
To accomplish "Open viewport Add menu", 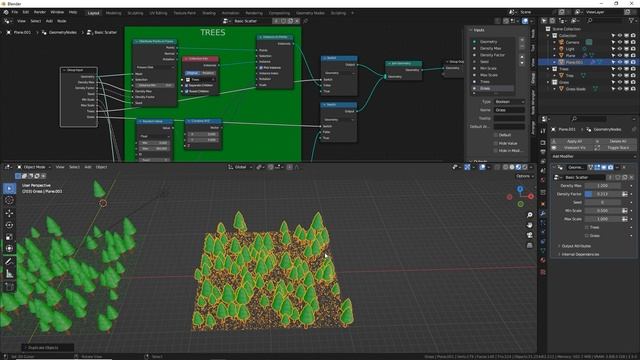I will [x=87, y=167].
